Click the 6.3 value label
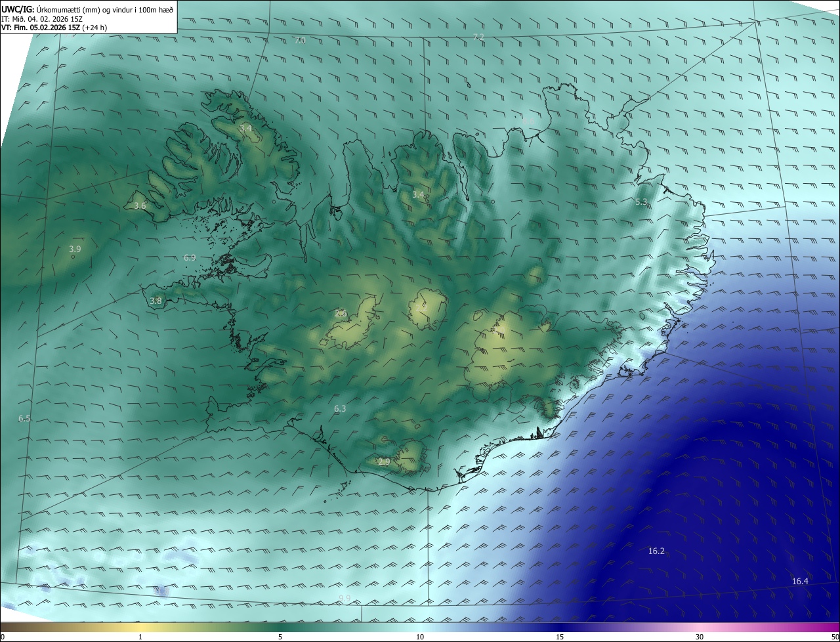This screenshot has height=642, width=840. 340,408
